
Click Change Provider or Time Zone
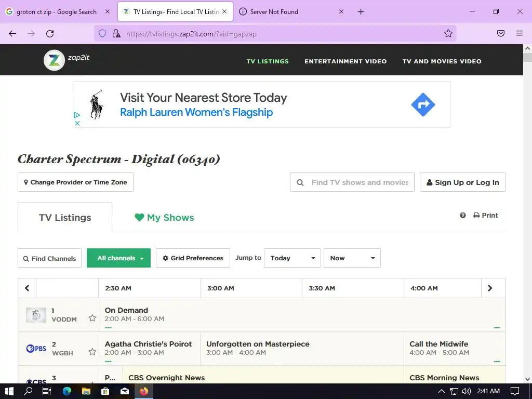coord(75,182)
